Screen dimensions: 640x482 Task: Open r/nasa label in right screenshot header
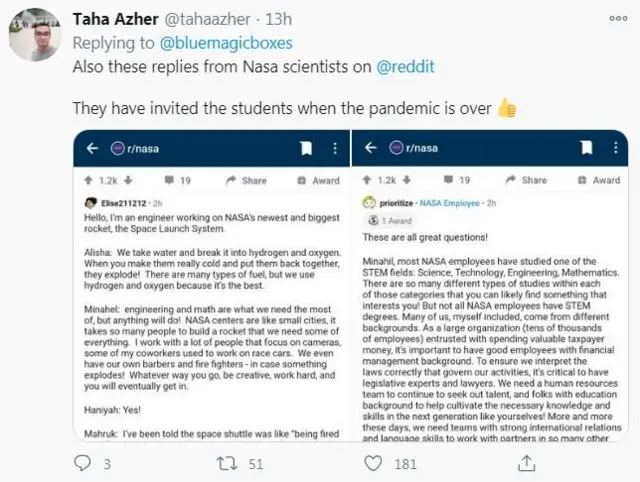420,148
